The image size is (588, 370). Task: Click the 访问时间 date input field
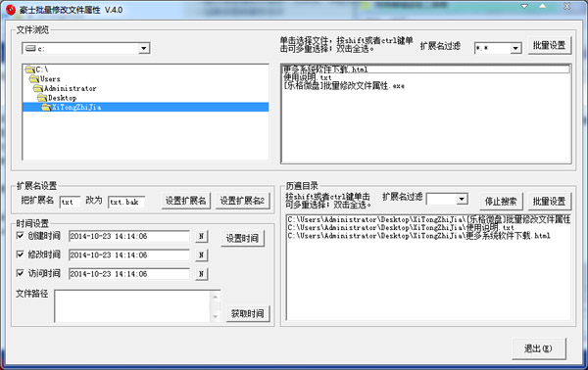tap(129, 274)
